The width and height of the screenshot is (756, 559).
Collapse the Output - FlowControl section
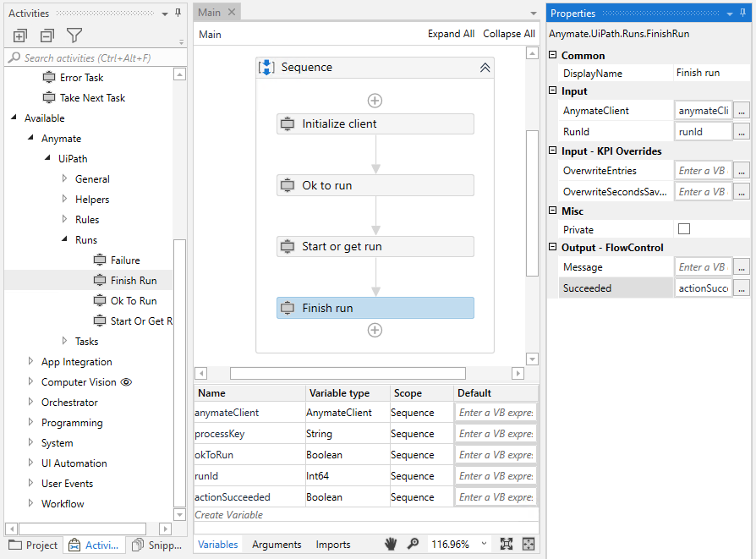tap(553, 247)
